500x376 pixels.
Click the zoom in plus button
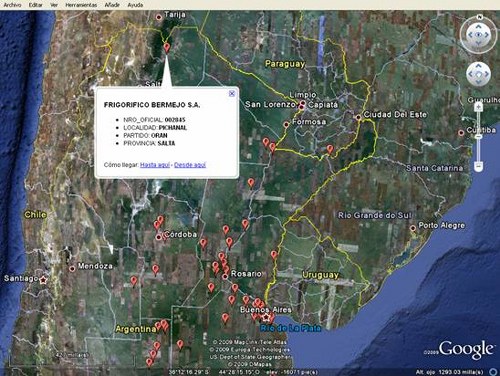(479, 107)
